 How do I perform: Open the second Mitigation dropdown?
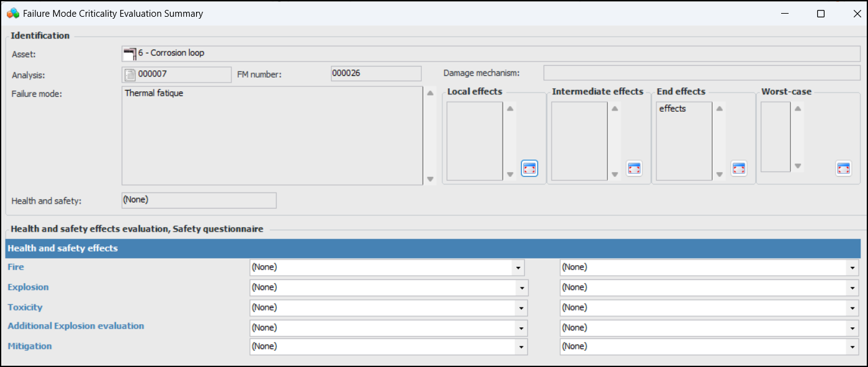(853, 347)
